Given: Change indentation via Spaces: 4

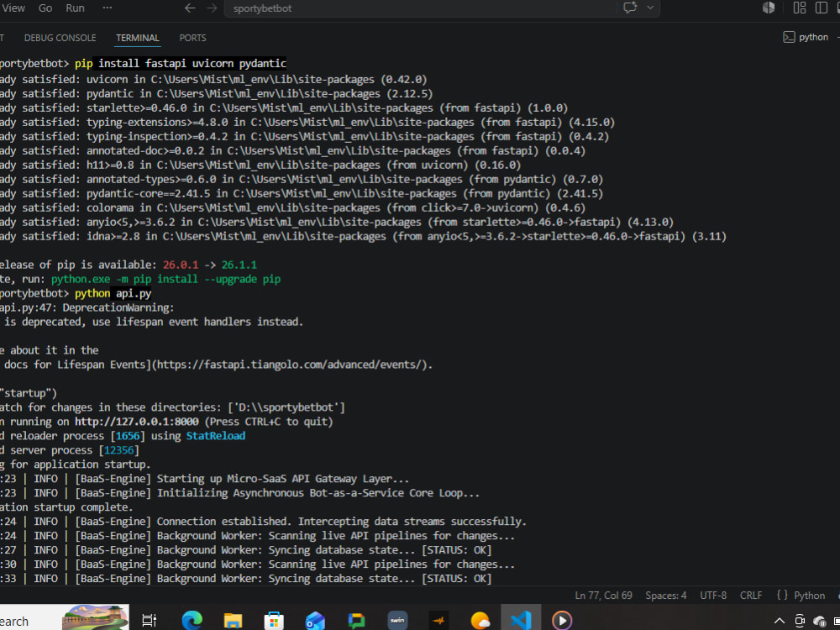Looking at the screenshot, I should 666,596.
